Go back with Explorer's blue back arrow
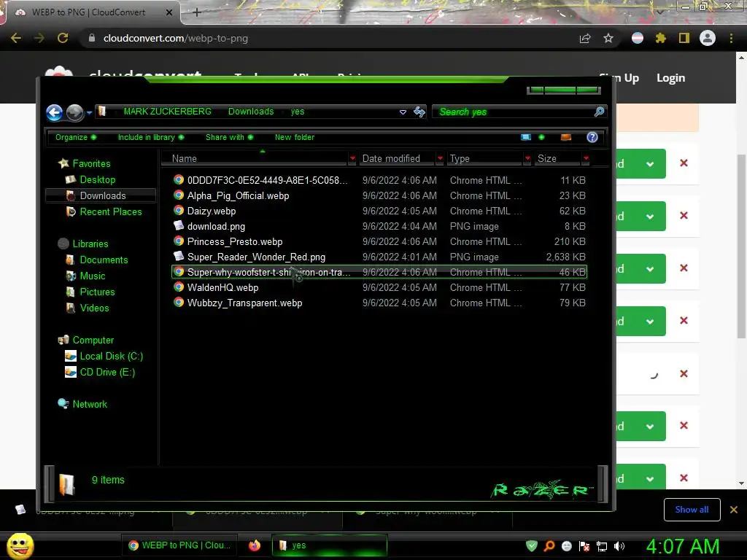The height and width of the screenshot is (560, 747). point(54,113)
